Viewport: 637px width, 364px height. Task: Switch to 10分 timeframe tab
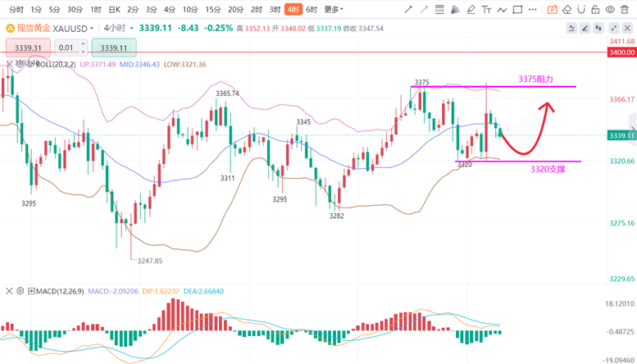[x=189, y=9]
